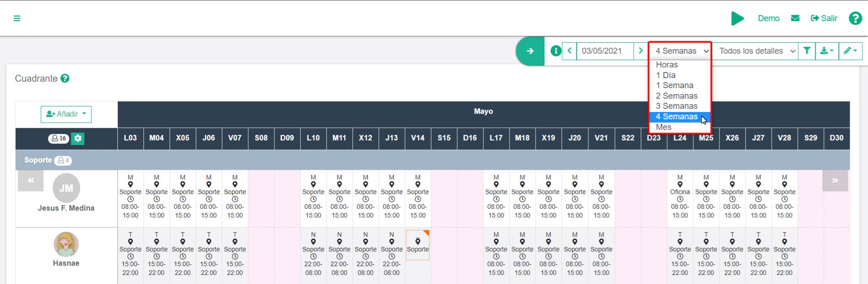The height and width of the screenshot is (284, 868).
Task: Click the Añadir employee button
Action: 66,114
